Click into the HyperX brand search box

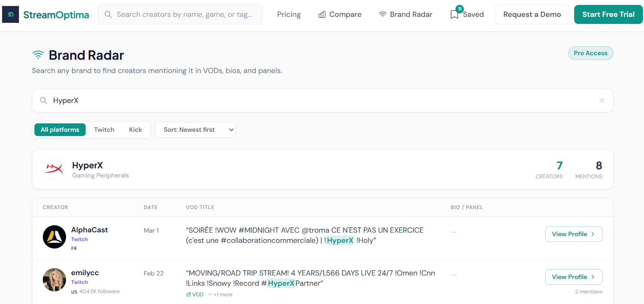point(322,101)
